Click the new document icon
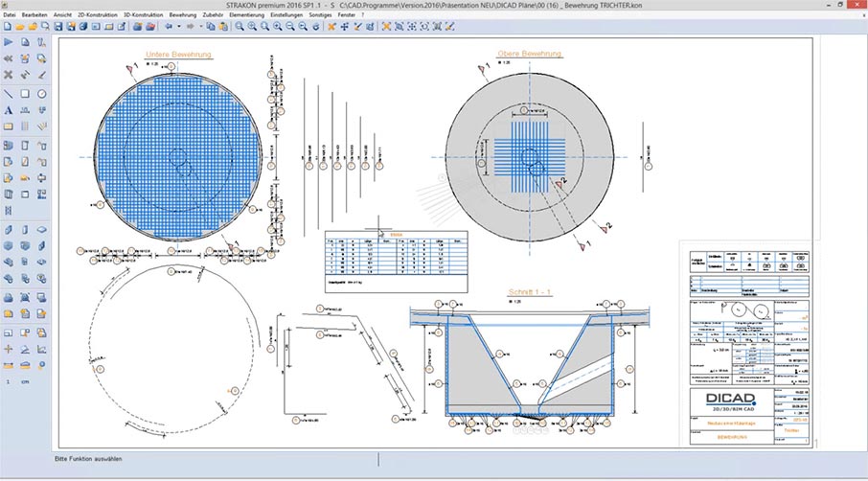The image size is (868, 481). pyautogui.click(x=7, y=27)
